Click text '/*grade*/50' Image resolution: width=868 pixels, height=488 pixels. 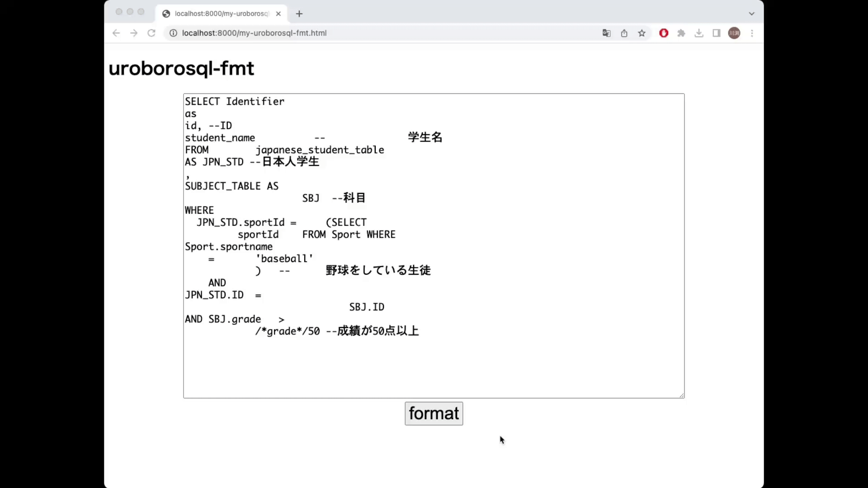coord(288,331)
